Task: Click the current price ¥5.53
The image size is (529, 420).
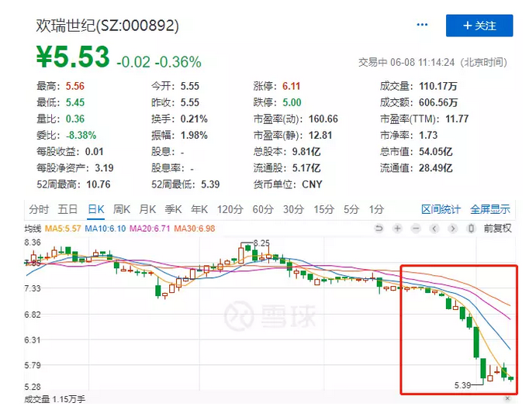Action: 73,57
